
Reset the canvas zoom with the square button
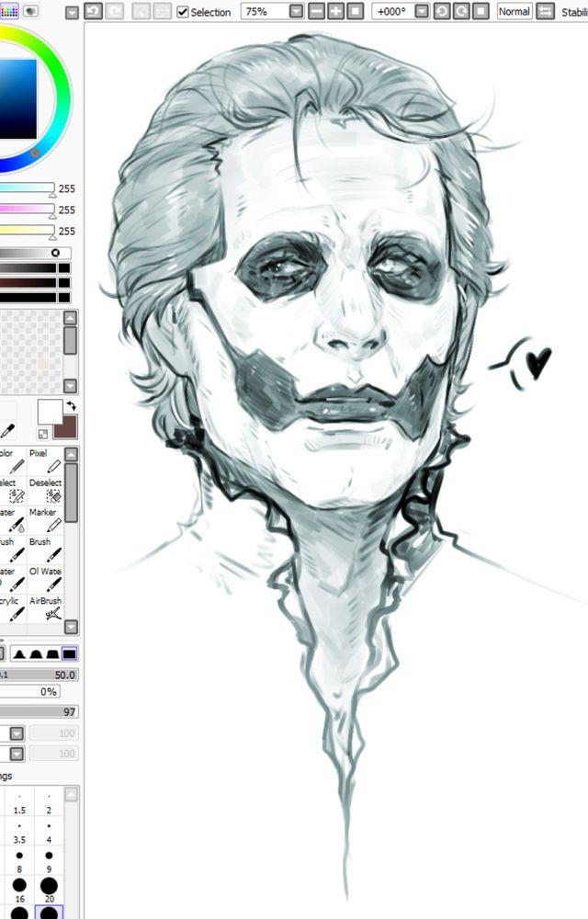click(355, 11)
